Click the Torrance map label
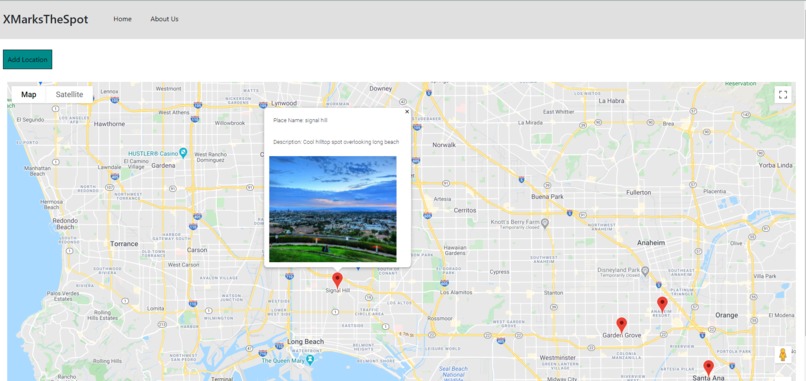 pyautogui.click(x=124, y=244)
